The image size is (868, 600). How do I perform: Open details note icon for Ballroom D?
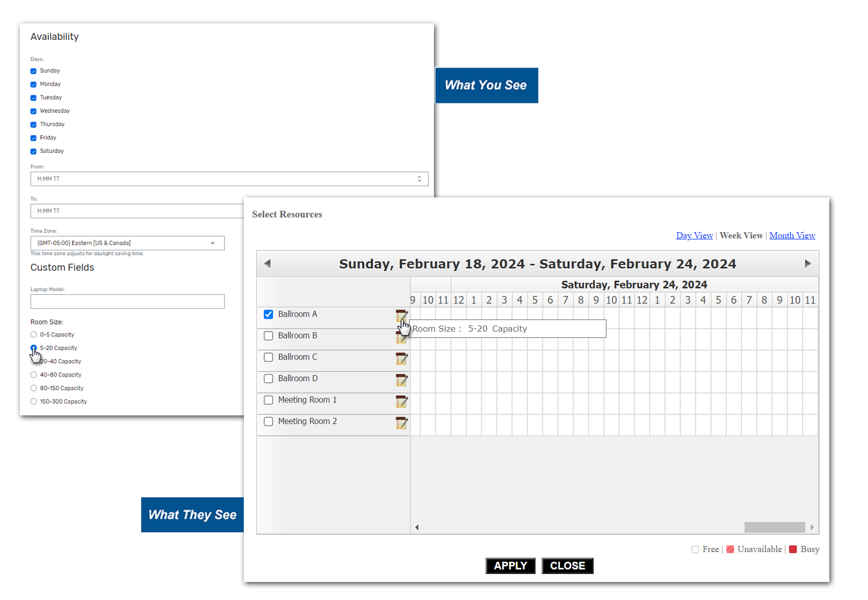click(x=401, y=380)
